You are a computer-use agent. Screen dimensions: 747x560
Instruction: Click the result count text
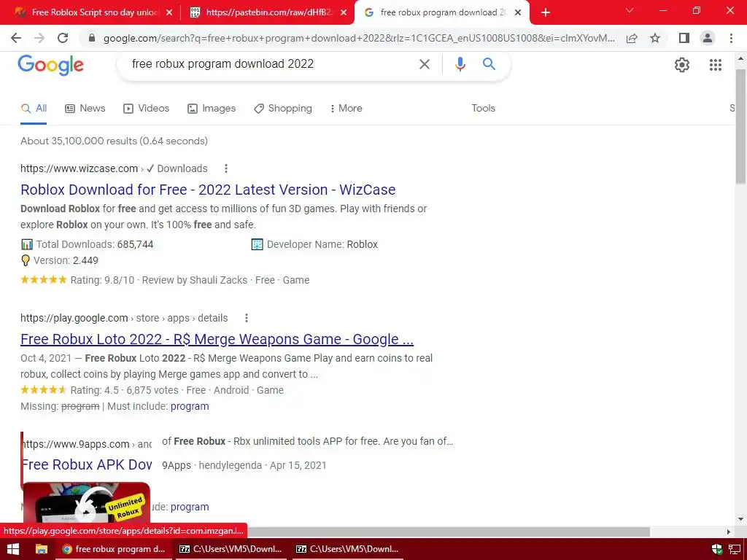(114, 141)
